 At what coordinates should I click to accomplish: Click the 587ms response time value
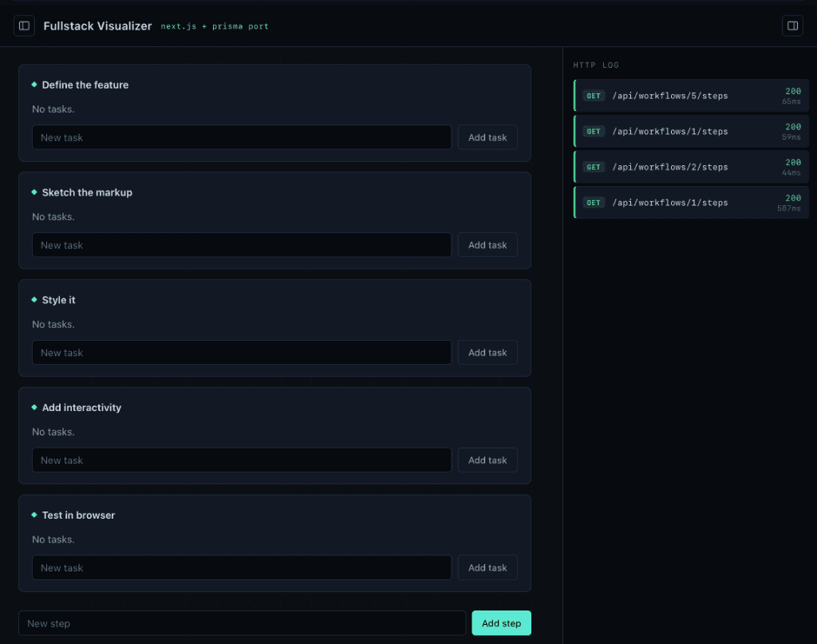pyautogui.click(x=789, y=208)
